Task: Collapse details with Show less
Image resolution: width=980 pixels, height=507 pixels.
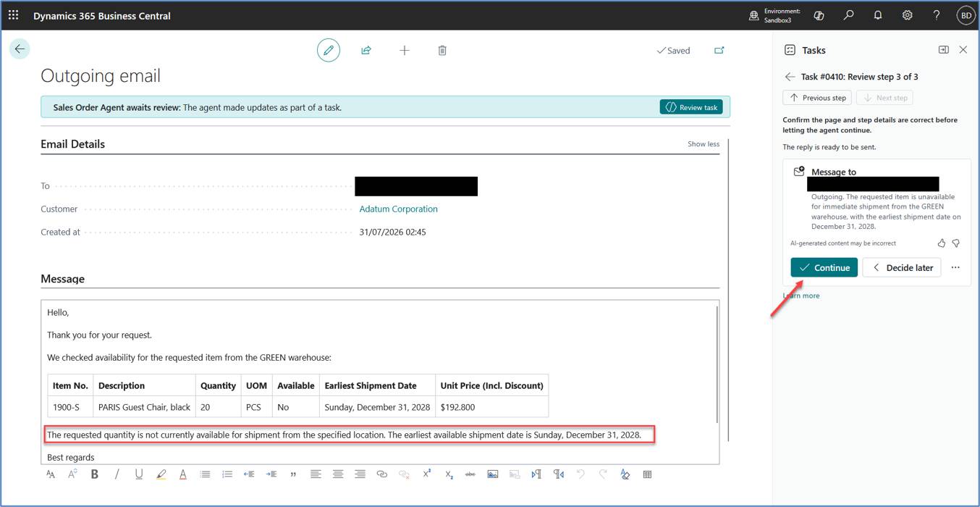Action: tap(704, 144)
